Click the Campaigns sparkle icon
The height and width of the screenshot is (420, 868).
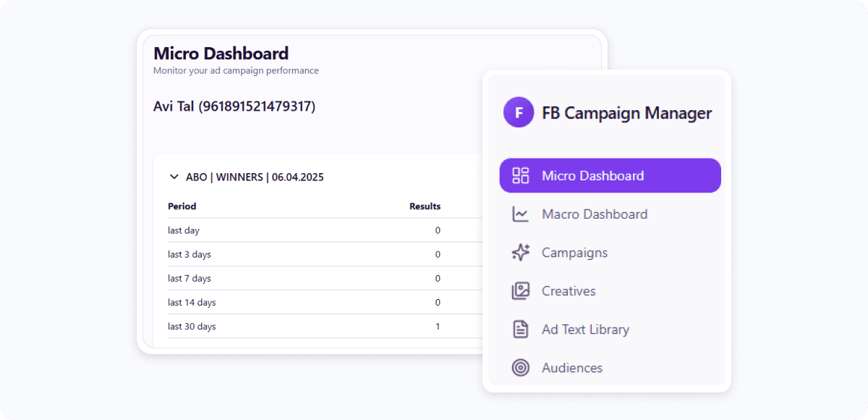point(521,253)
